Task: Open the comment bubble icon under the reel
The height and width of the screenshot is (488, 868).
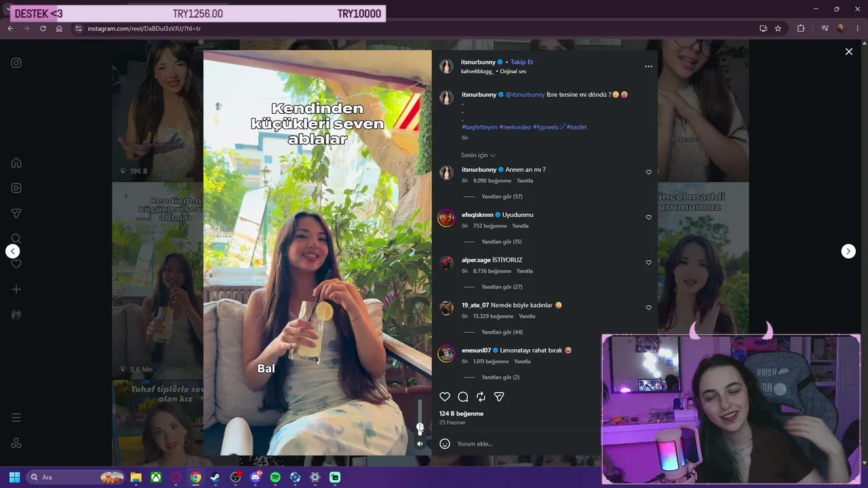Action: click(x=463, y=396)
